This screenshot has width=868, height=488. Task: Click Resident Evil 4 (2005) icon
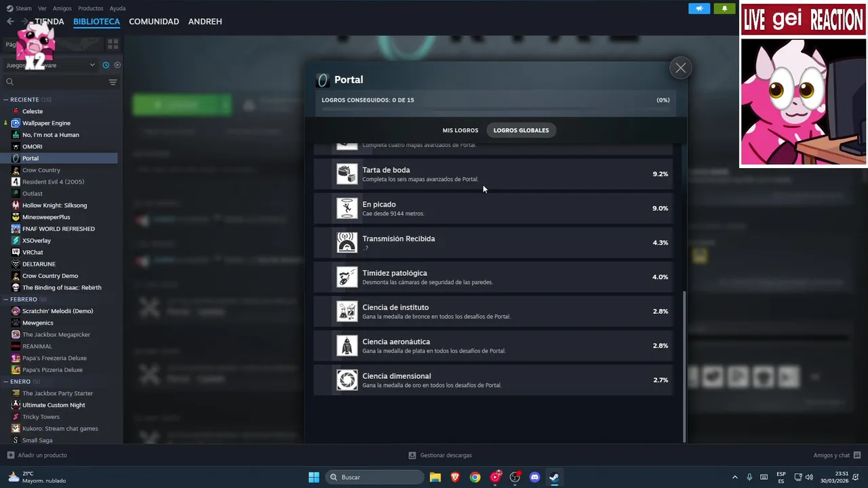click(16, 182)
